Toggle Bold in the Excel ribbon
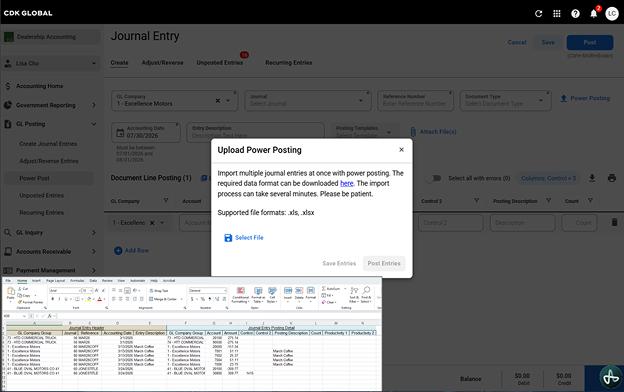The height and width of the screenshot is (392, 624). (x=53, y=299)
